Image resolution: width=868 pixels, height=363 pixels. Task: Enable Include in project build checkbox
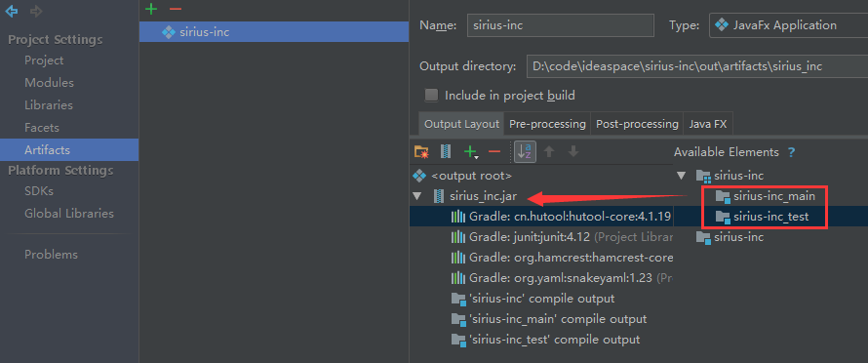point(431,96)
